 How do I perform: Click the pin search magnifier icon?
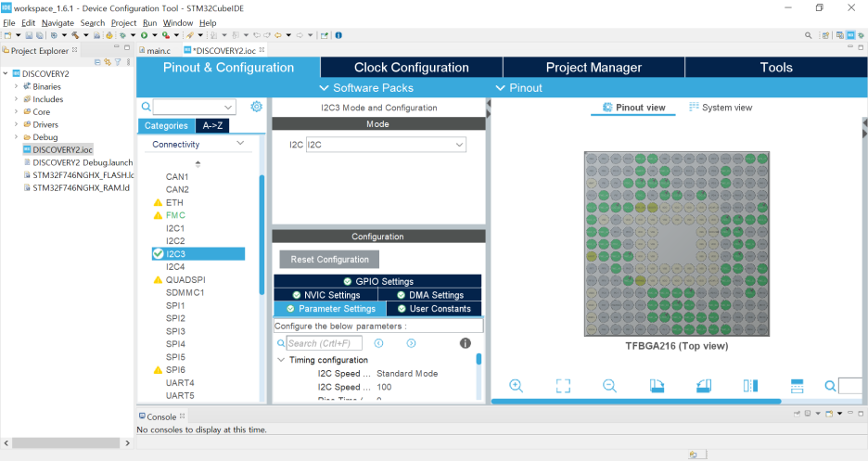tap(830, 386)
